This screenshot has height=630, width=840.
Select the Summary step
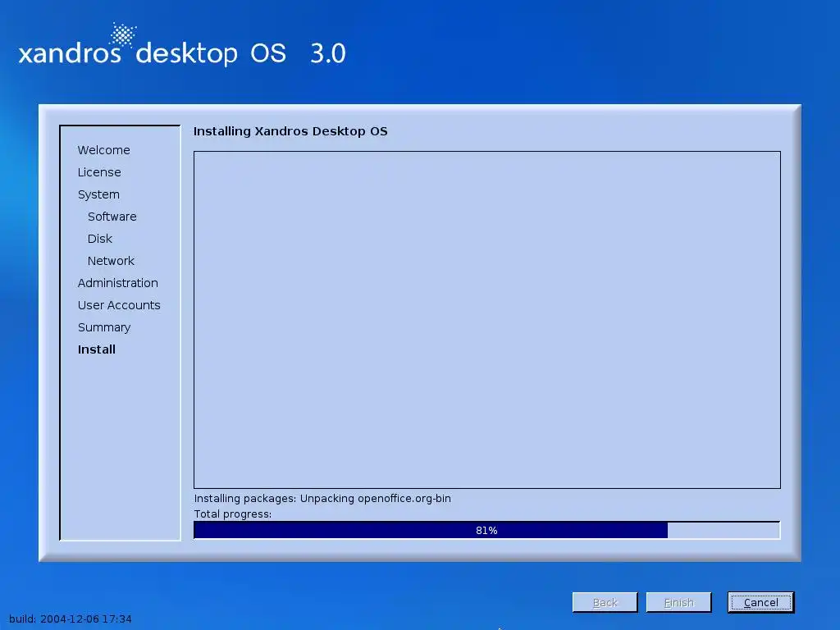click(104, 327)
